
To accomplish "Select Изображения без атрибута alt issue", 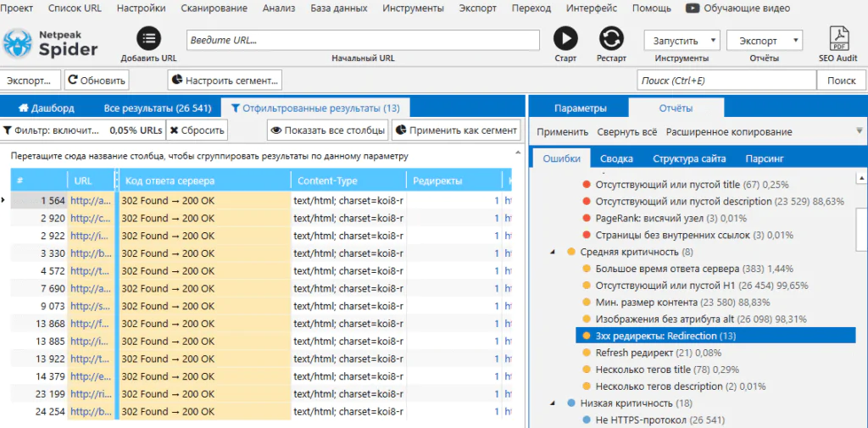I will tap(701, 320).
